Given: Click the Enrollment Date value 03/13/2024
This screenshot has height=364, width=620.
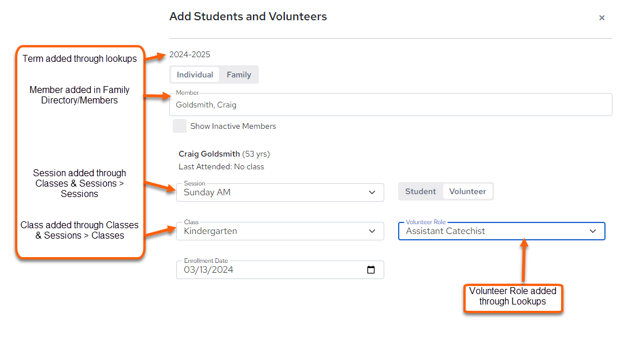Looking at the screenshot, I should click(209, 270).
